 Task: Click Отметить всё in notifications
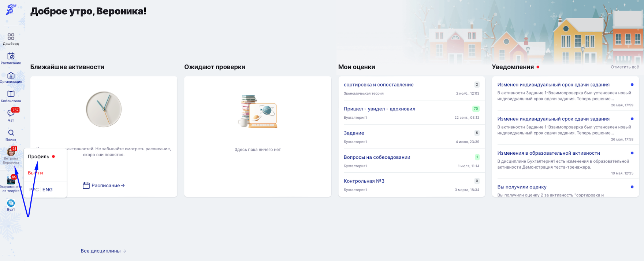coord(625,67)
